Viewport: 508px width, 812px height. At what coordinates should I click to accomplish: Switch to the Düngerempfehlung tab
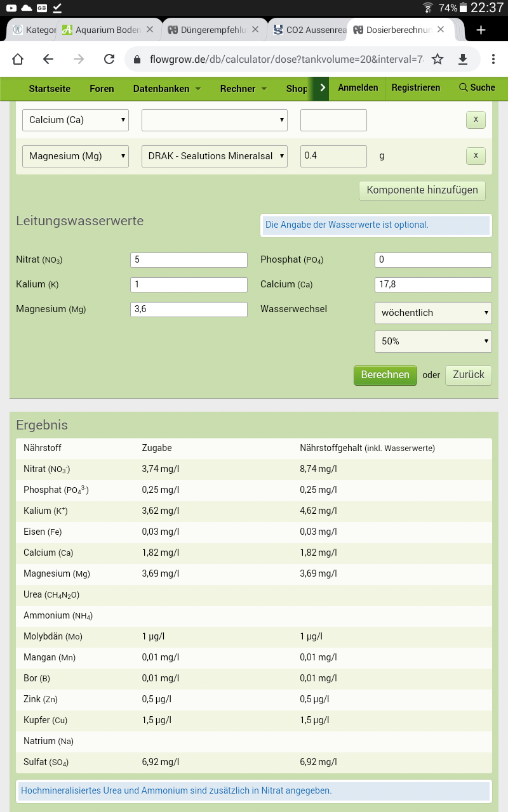point(211,30)
